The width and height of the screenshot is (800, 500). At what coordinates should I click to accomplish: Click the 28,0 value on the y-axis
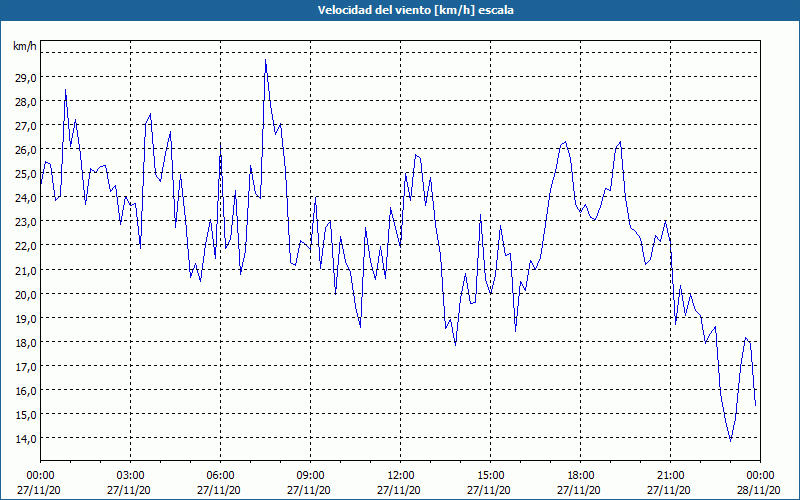[x=26, y=102]
